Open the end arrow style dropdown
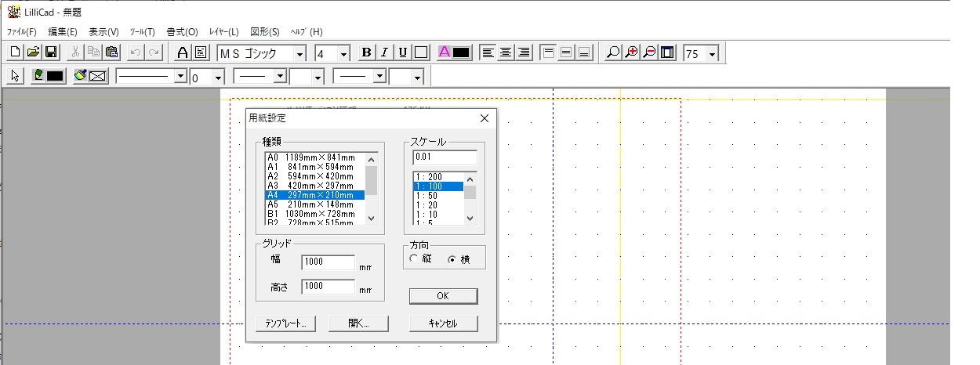Screen dimensions: 980x365 (379, 76)
